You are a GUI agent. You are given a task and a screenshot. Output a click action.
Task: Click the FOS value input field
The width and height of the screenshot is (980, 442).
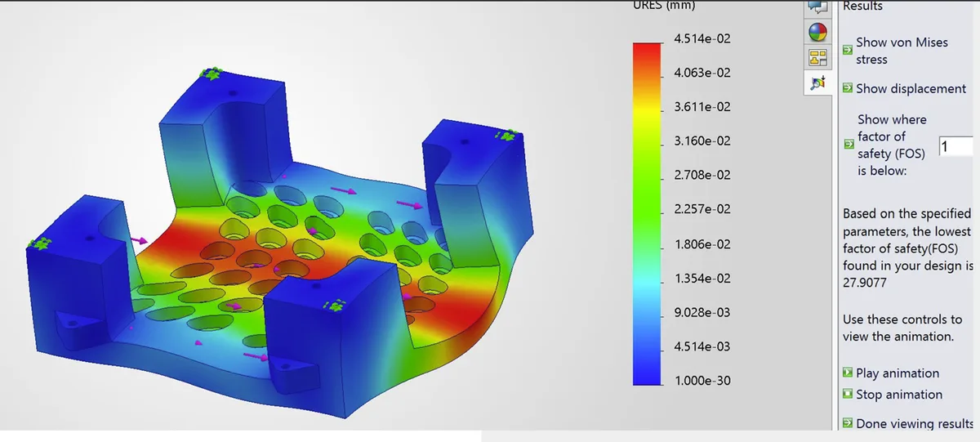[x=956, y=146]
